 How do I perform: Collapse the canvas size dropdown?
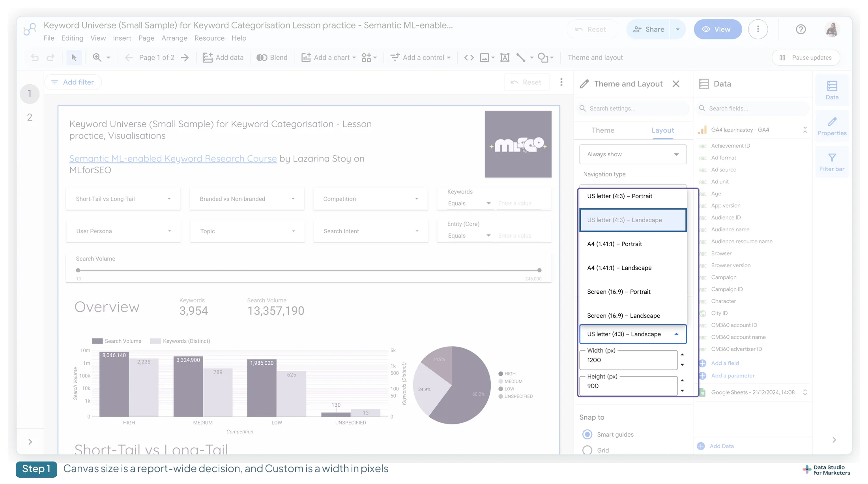pos(633,334)
